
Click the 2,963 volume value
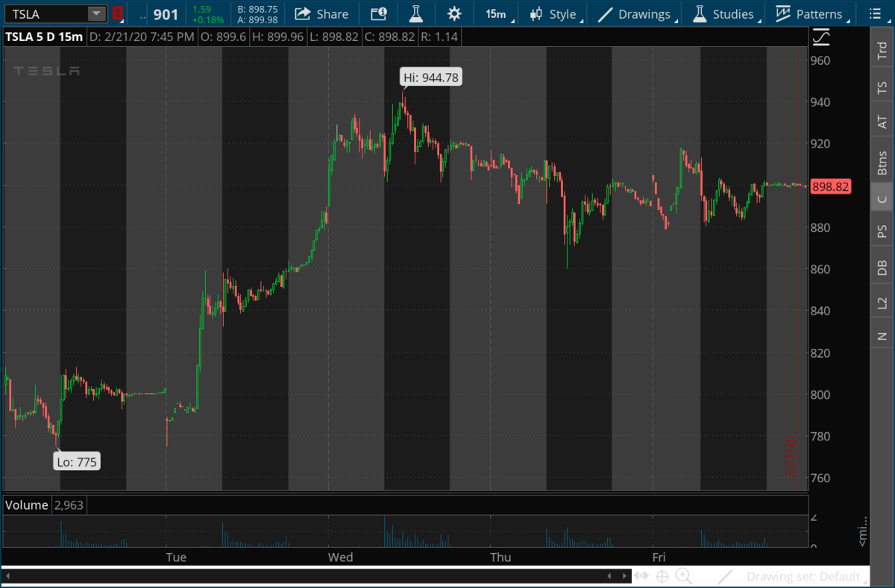pyautogui.click(x=68, y=505)
